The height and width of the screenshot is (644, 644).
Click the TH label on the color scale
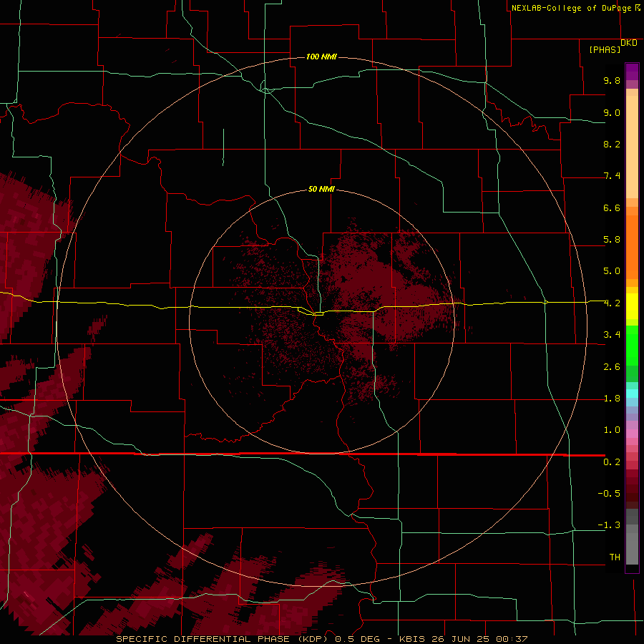point(615,557)
